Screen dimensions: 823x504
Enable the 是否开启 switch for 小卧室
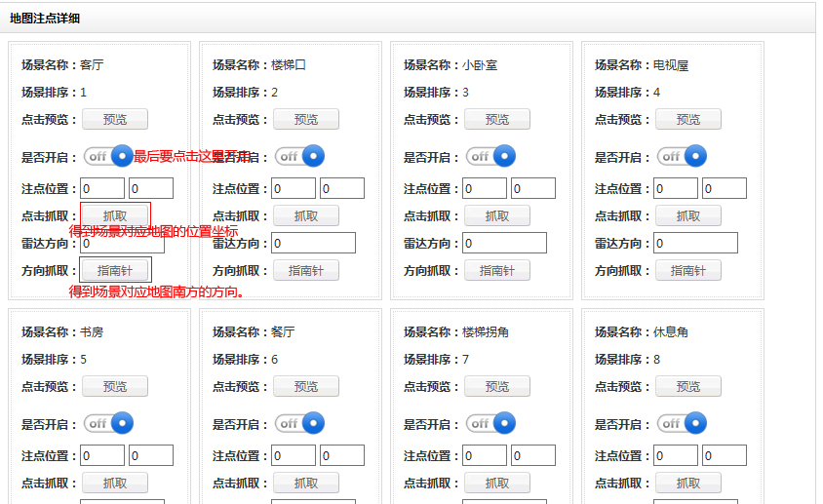(x=490, y=156)
